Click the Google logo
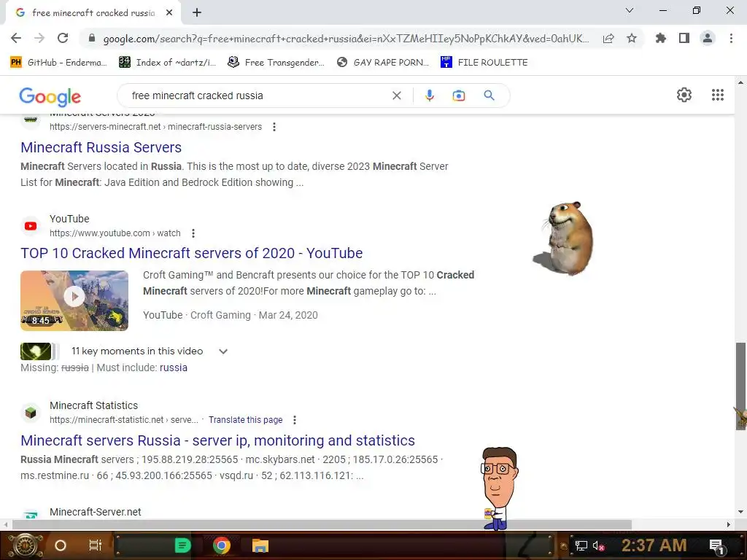 coord(50,97)
